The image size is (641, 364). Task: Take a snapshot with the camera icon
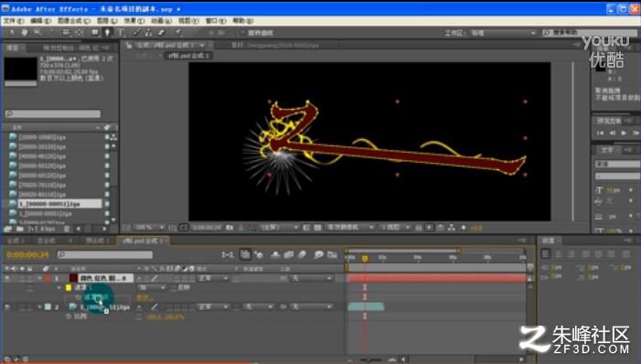pos(230,228)
